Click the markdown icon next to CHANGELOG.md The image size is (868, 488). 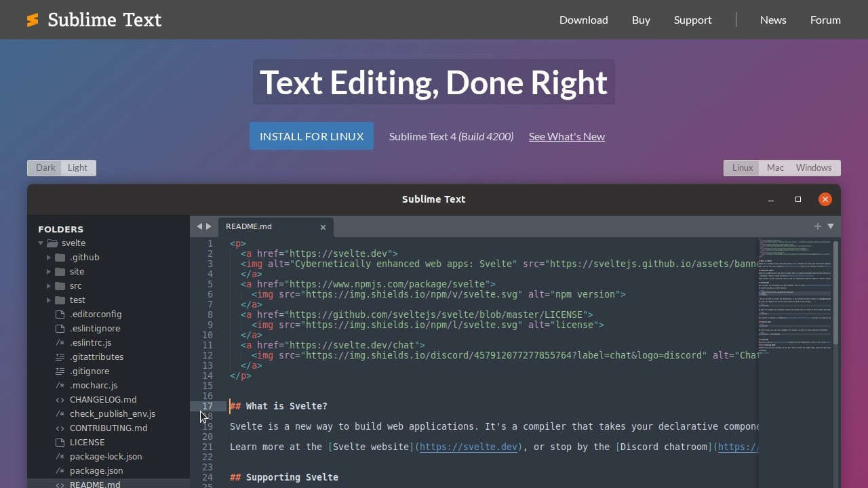[x=59, y=399]
